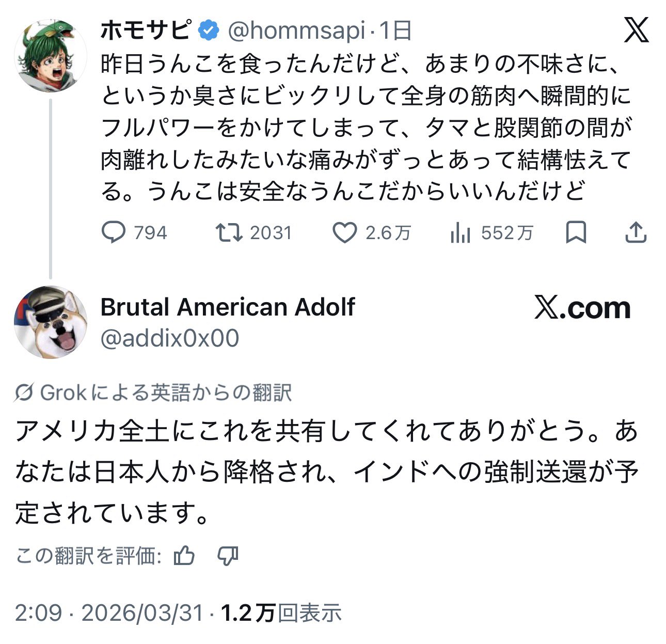Bookmark the ホモサピ post
The width and height of the screenshot is (666, 644).
coord(576,233)
